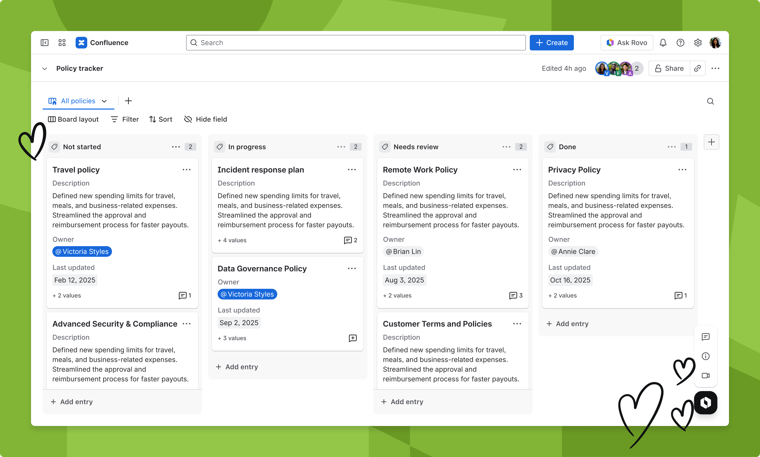760x457 pixels.
Task: Open Not started column options
Action: coord(175,147)
